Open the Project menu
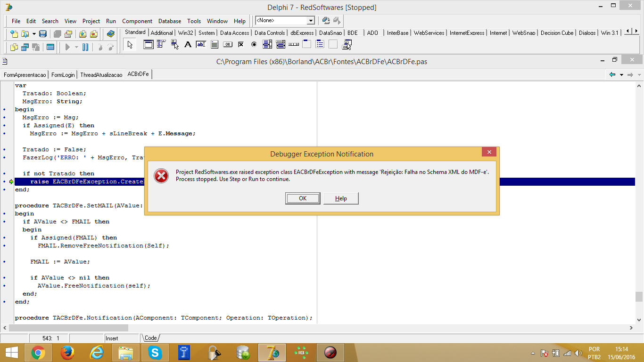The height and width of the screenshot is (362, 644). click(91, 21)
